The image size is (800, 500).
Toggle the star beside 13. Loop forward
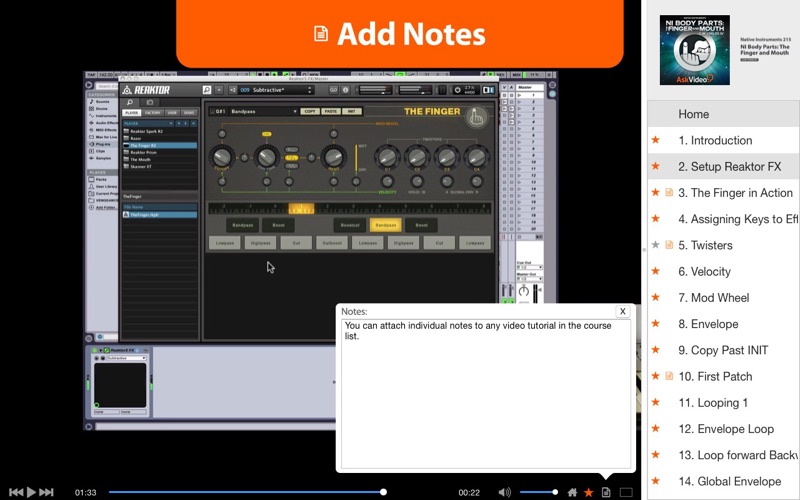pos(656,455)
